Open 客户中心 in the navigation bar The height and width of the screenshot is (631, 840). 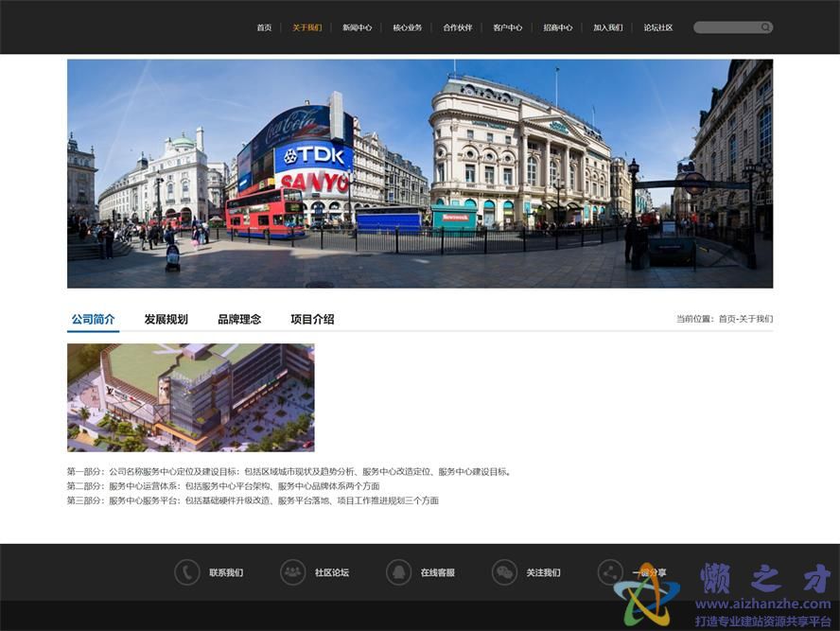pyautogui.click(x=508, y=27)
